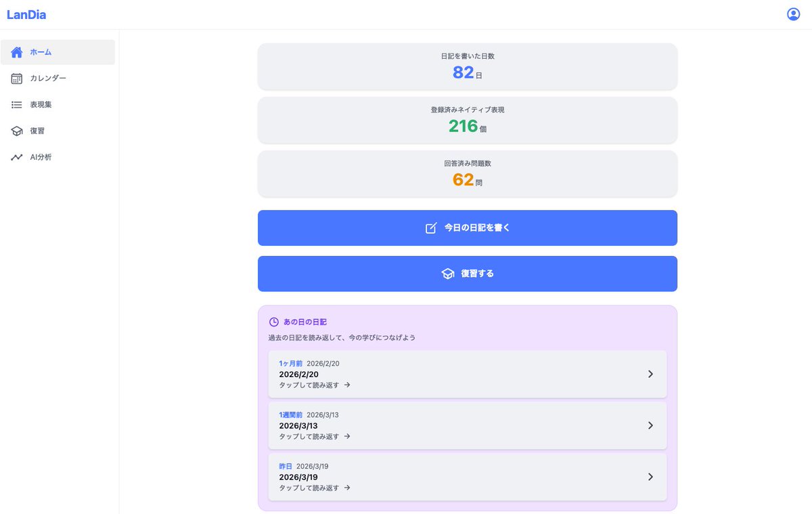This screenshot has height=514, width=812.
Task: Click the home icon in sidebar
Action: pos(17,52)
